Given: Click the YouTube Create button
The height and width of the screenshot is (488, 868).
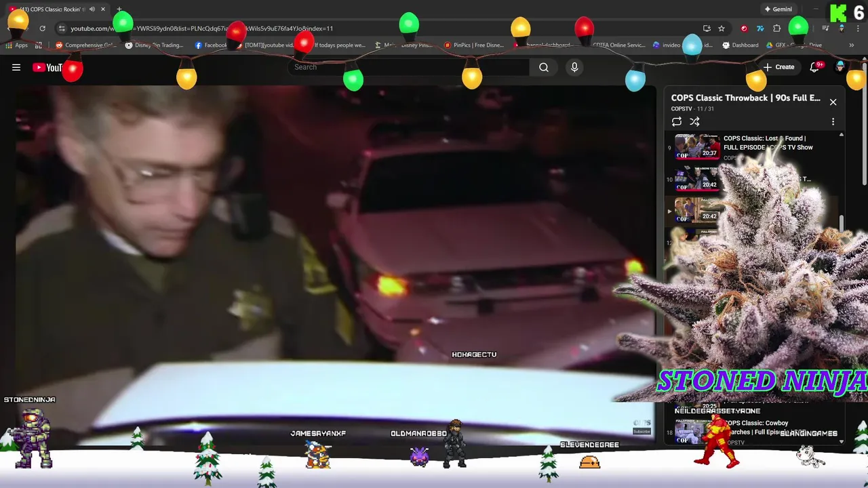Looking at the screenshot, I should pos(778,67).
